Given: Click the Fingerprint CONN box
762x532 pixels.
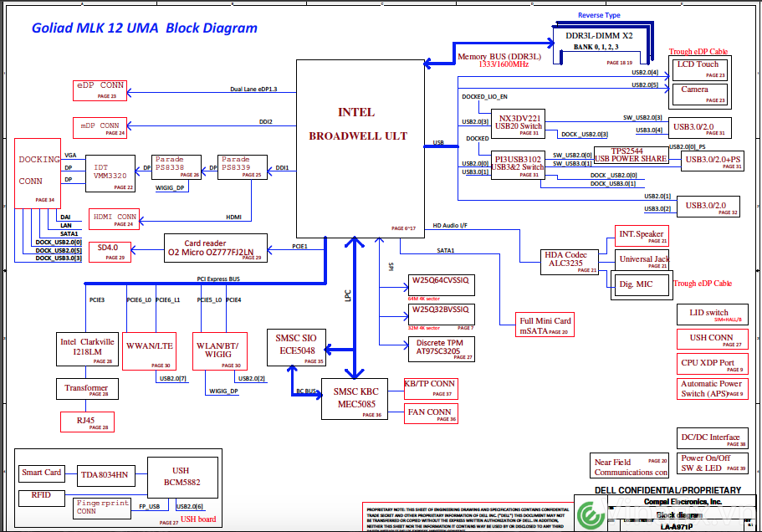Looking at the screenshot, I should [102, 509].
